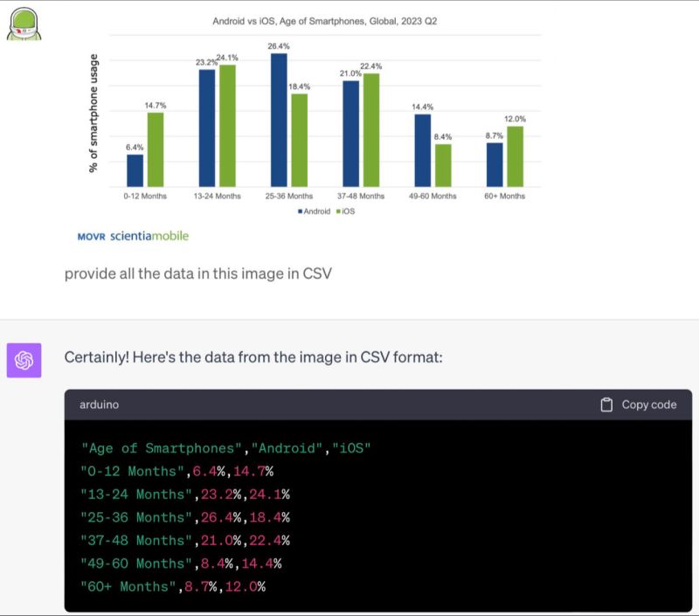Image resolution: width=699 pixels, height=616 pixels.
Task: Click the "60+ Months" code line
Action: [173, 586]
